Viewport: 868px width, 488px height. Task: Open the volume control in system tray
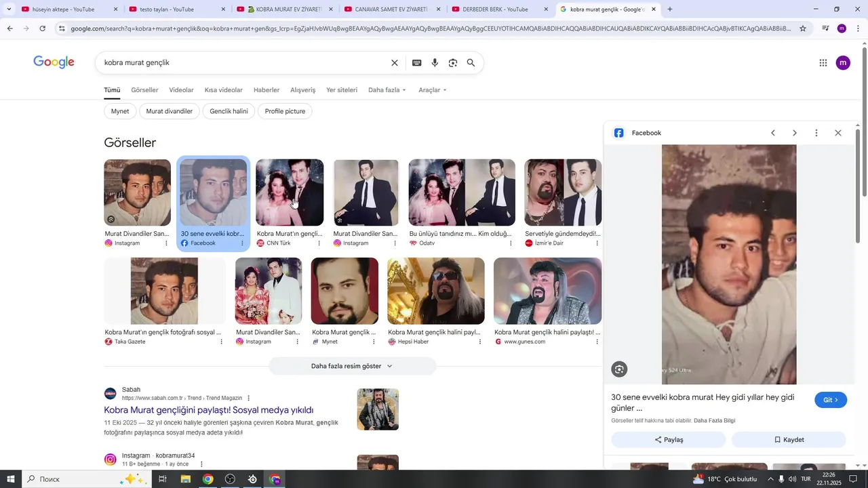(793, 479)
